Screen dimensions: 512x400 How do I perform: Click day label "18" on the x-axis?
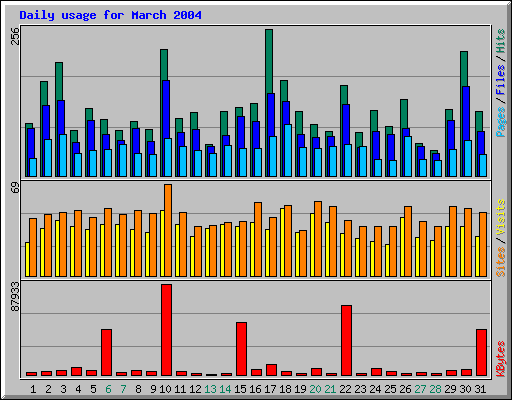pyautogui.click(x=285, y=389)
